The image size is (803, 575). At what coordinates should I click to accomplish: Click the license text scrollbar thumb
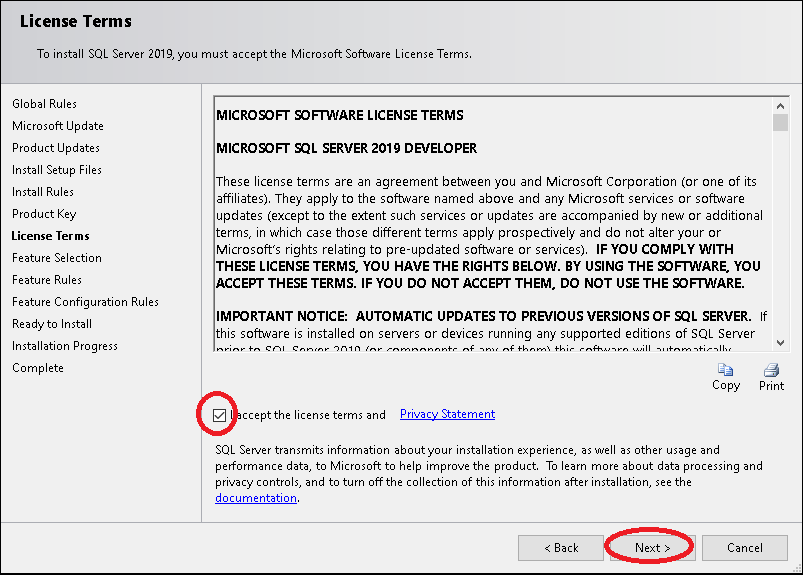780,123
